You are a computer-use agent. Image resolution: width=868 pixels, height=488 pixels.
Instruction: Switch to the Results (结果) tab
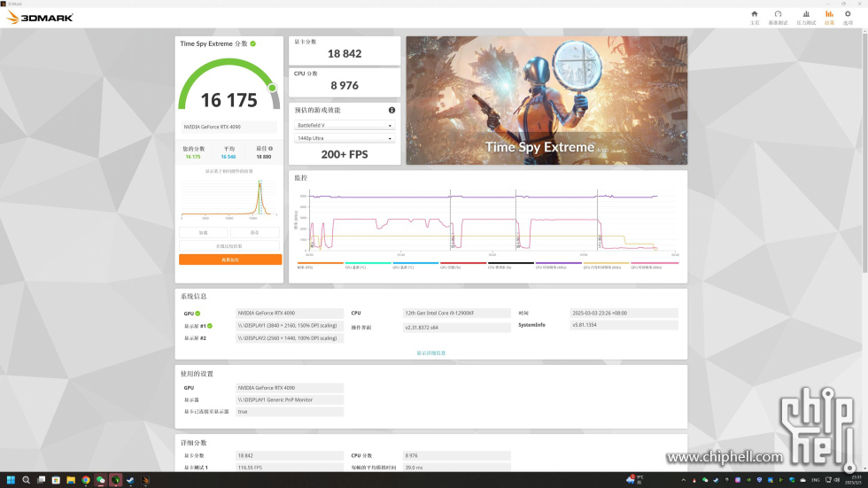click(x=829, y=17)
